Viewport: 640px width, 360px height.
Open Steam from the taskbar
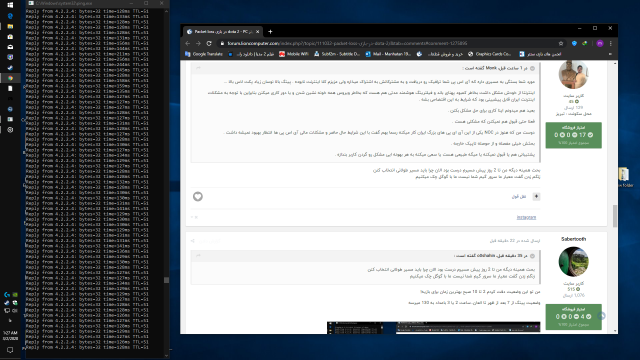(x=10, y=68)
